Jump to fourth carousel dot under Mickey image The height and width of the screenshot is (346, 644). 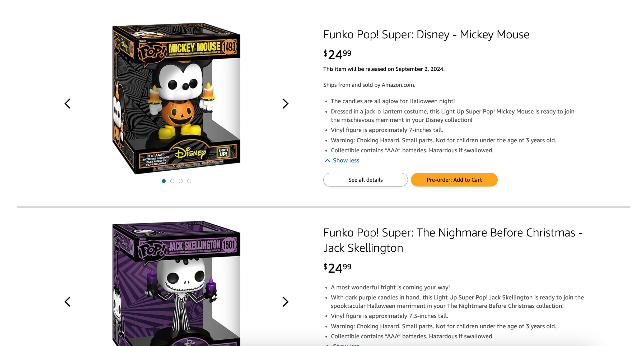coord(189,181)
